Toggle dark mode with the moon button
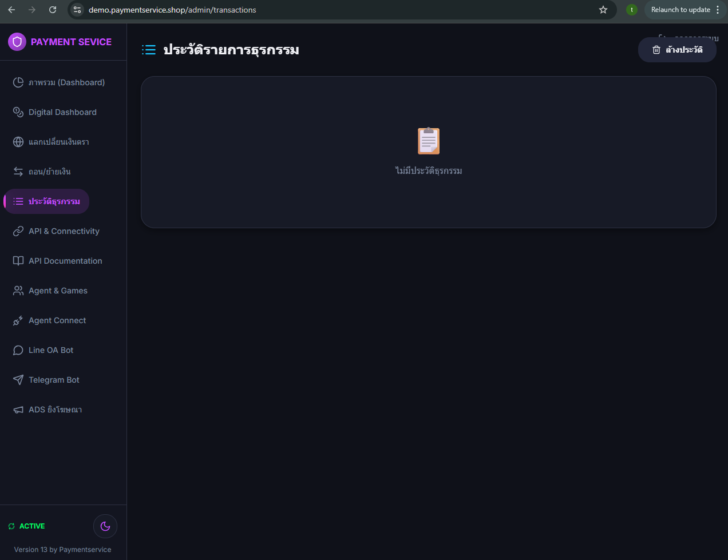Image resolution: width=728 pixels, height=560 pixels. point(105,526)
